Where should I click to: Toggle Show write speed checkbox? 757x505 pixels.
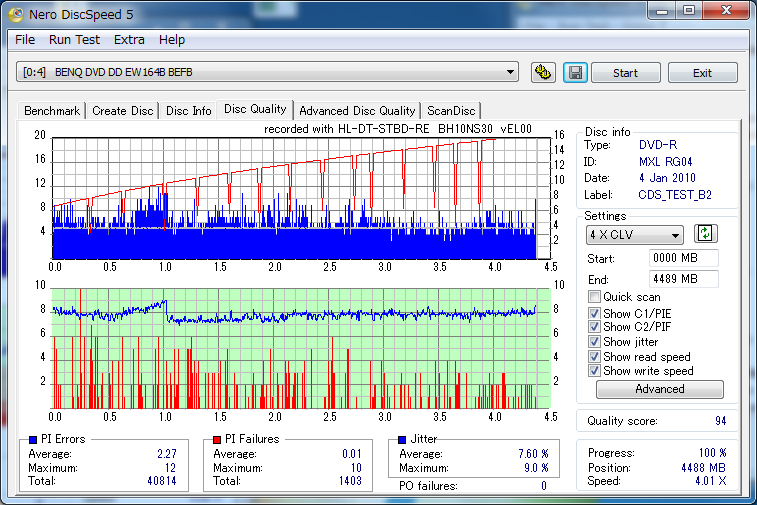[595, 371]
